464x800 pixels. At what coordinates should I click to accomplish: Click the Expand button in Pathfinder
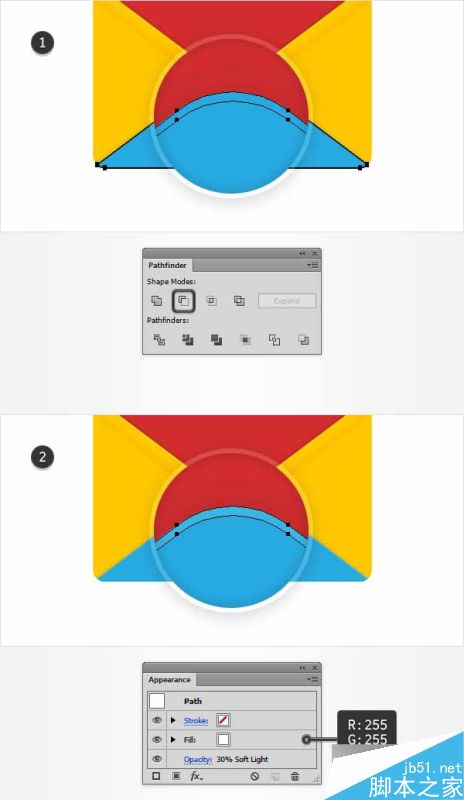click(x=287, y=301)
